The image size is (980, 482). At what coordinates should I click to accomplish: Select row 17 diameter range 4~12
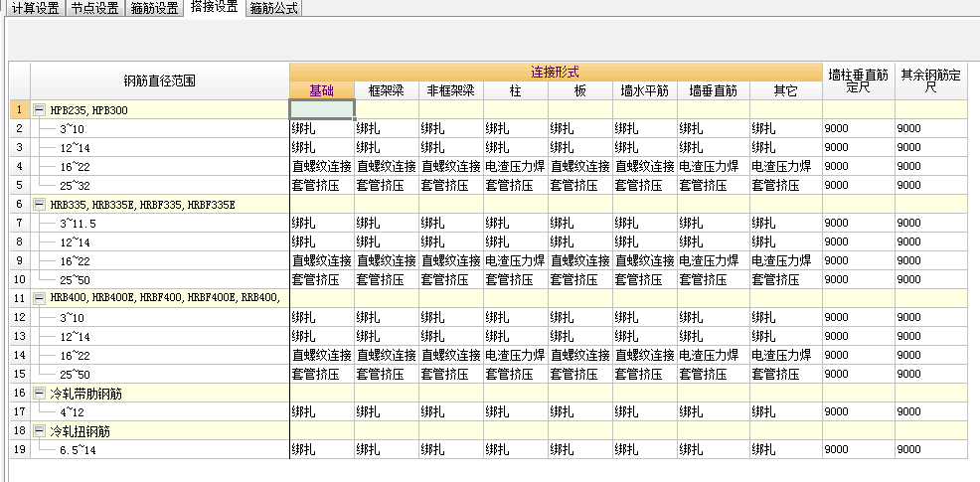coord(159,412)
